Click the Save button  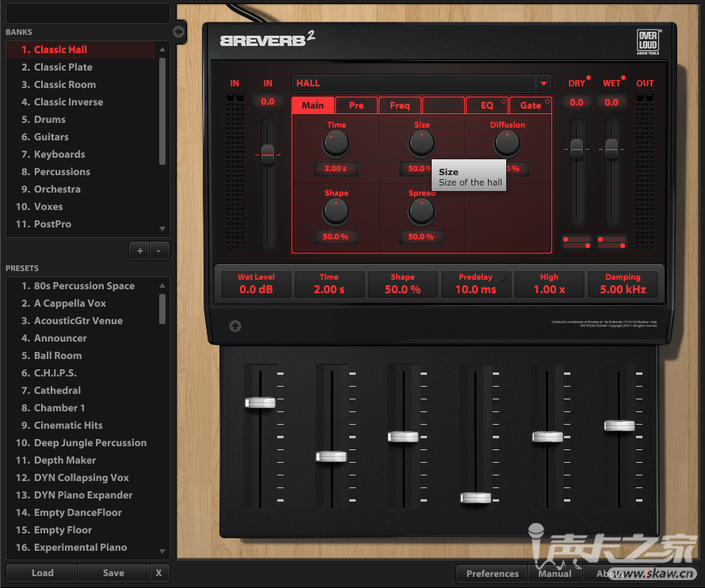point(113,573)
